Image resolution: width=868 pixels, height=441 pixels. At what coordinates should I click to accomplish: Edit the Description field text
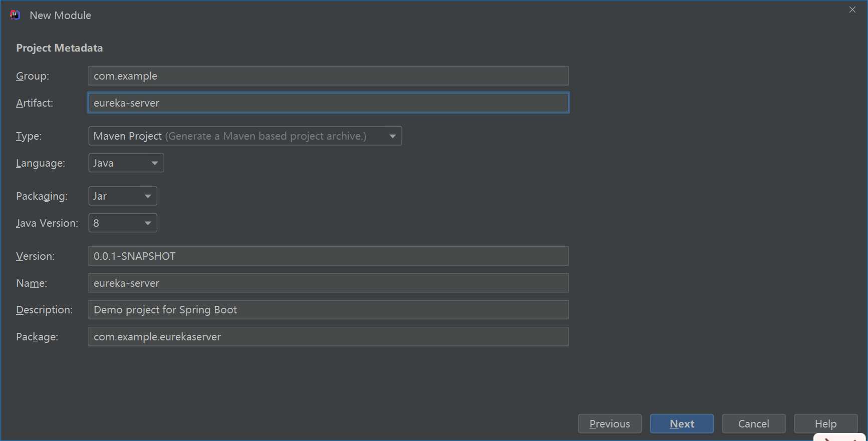[329, 310]
